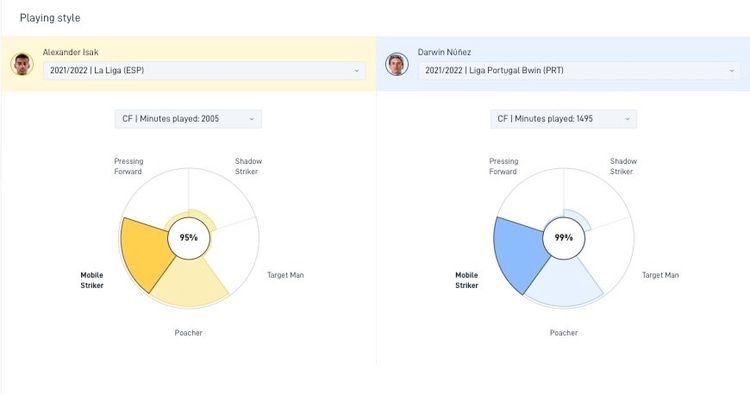Expand CF Minutes played 1495 dropdown
Viewport: 750px width, 395px height.
coord(563,119)
